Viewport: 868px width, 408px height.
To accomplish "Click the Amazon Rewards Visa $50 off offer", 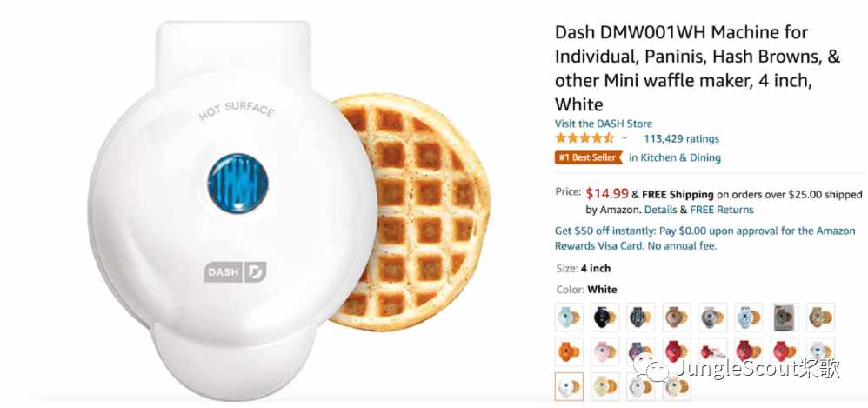I will [705, 238].
